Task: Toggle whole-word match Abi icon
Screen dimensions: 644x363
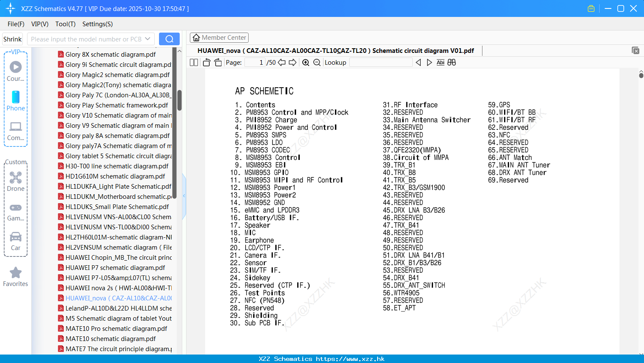Action: pyautogui.click(x=440, y=63)
